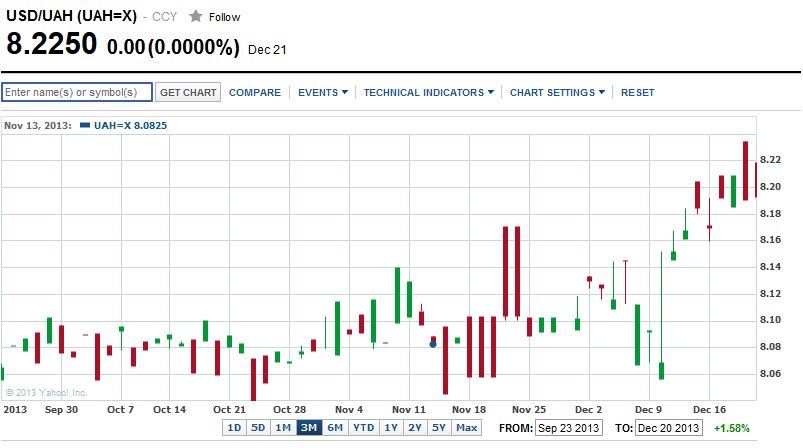Click the Dec 2 axis label

pos(588,410)
